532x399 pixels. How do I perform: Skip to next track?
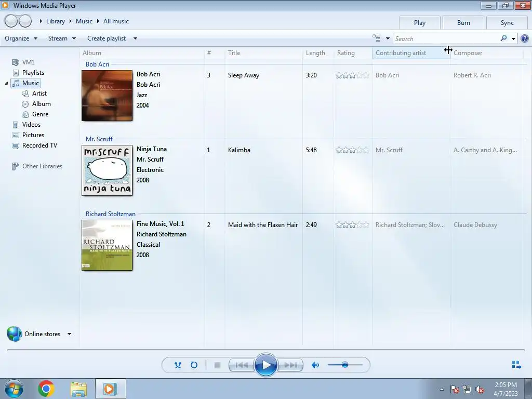coord(290,365)
